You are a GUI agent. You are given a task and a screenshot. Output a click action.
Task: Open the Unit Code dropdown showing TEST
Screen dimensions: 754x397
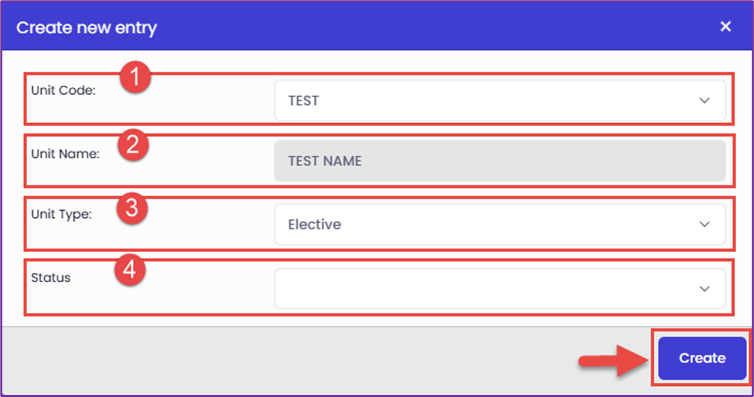pyautogui.click(x=500, y=100)
